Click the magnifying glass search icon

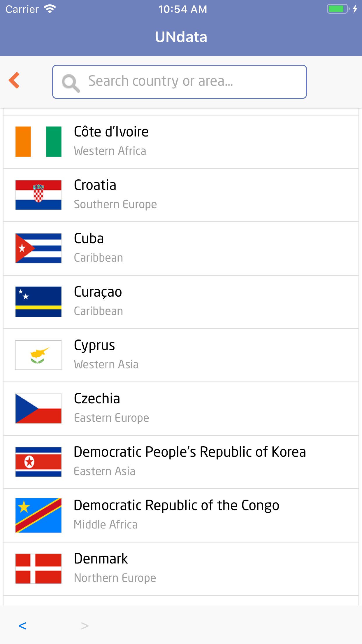click(x=71, y=83)
